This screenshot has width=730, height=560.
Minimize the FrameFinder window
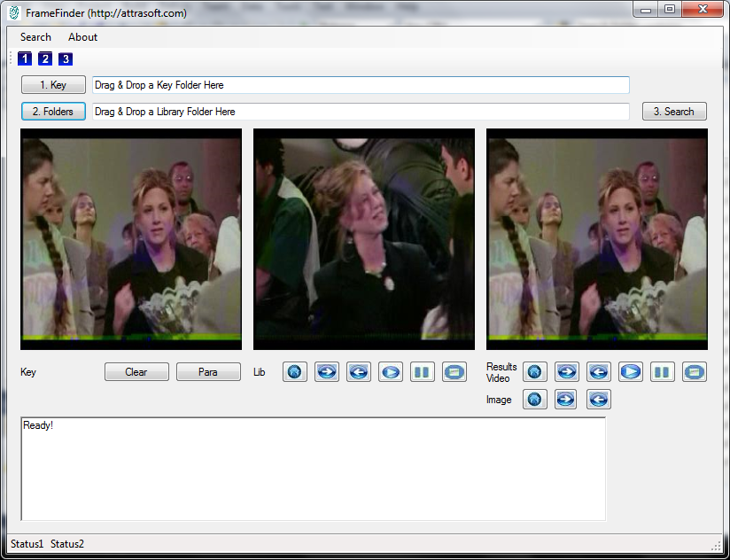click(x=646, y=9)
